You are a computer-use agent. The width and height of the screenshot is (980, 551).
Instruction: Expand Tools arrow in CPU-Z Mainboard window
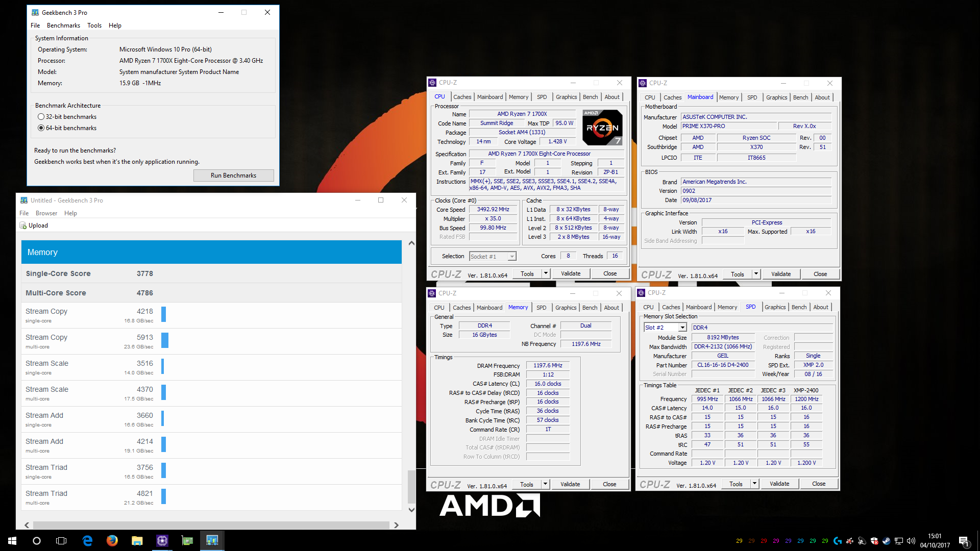coord(756,274)
